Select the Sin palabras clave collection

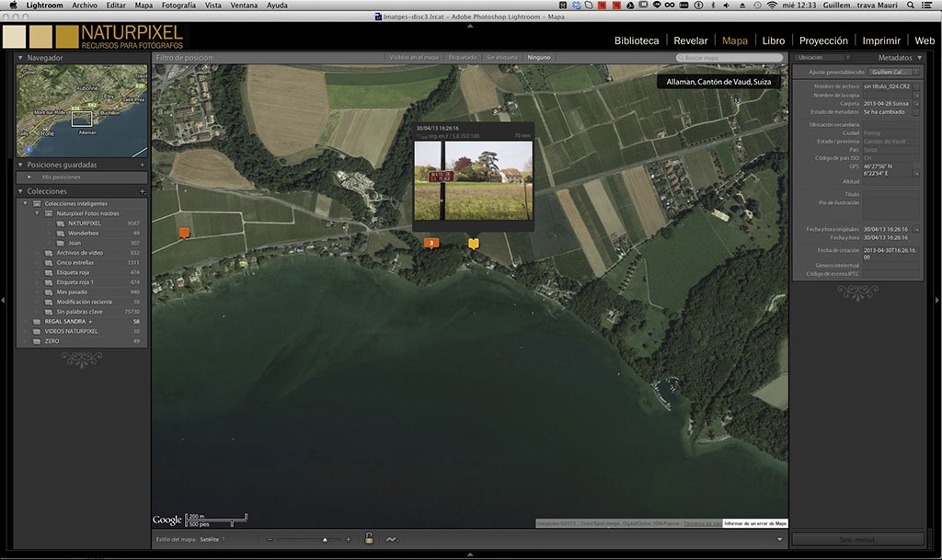point(79,312)
